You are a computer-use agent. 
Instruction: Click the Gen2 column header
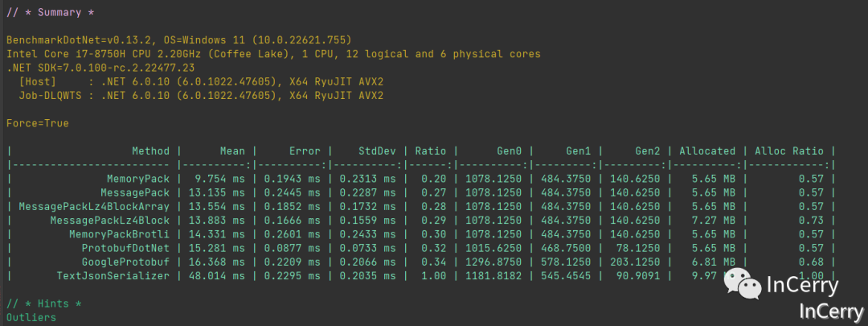coord(647,151)
